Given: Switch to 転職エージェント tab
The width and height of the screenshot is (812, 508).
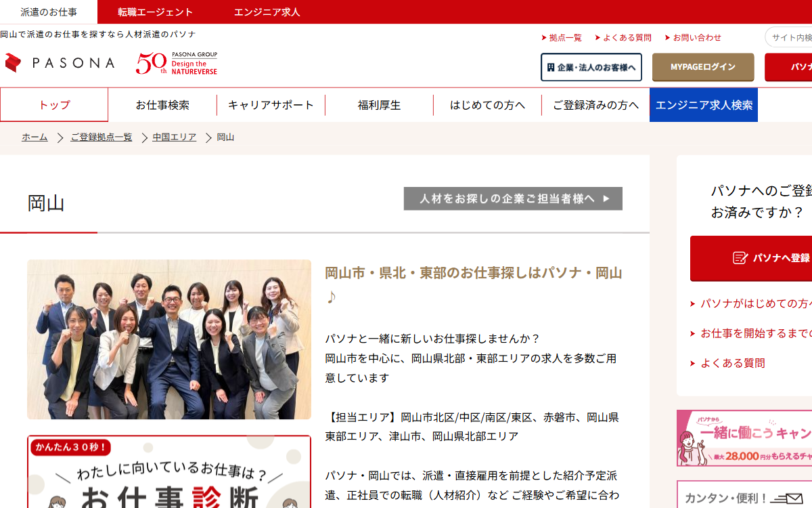Looking at the screenshot, I should [156, 12].
